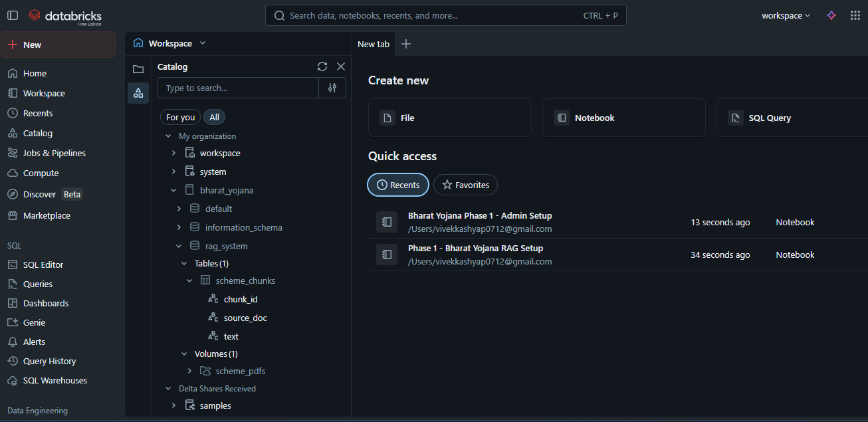Collapse Delta Shares Received section
The height and width of the screenshot is (422, 868).
pyautogui.click(x=168, y=389)
